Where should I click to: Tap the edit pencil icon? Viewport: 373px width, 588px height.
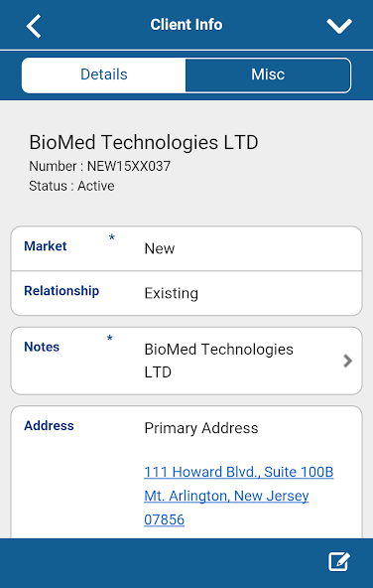click(x=339, y=561)
